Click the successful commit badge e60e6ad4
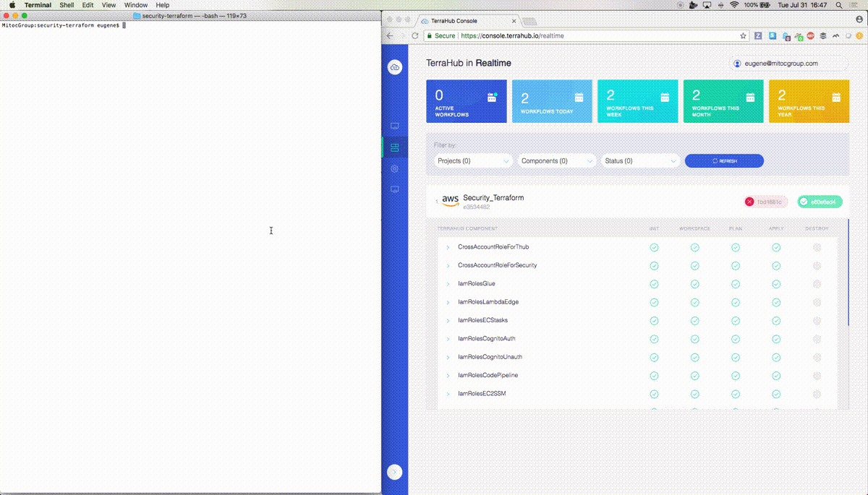The width and height of the screenshot is (868, 495). (x=820, y=202)
